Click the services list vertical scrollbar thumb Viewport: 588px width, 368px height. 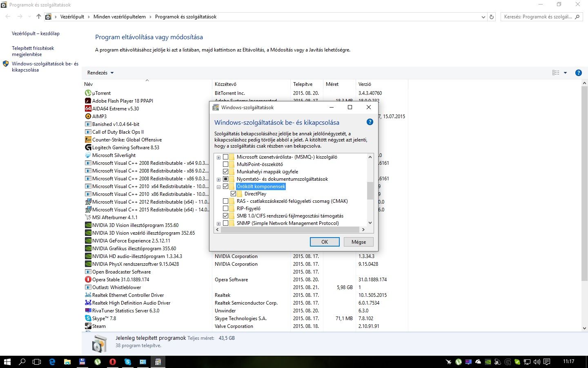(x=370, y=191)
